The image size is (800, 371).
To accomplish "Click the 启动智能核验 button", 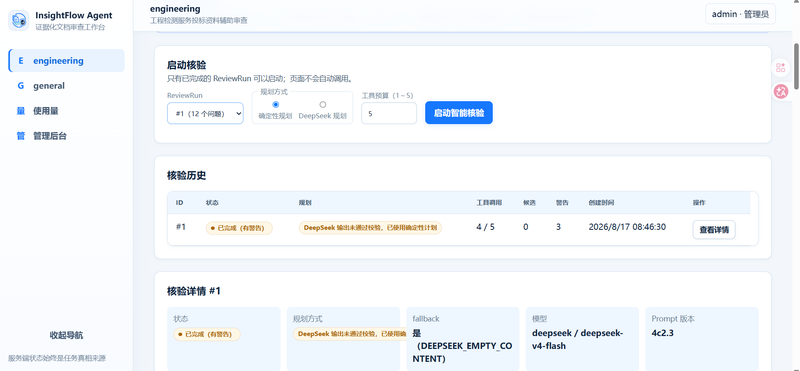I will point(459,113).
